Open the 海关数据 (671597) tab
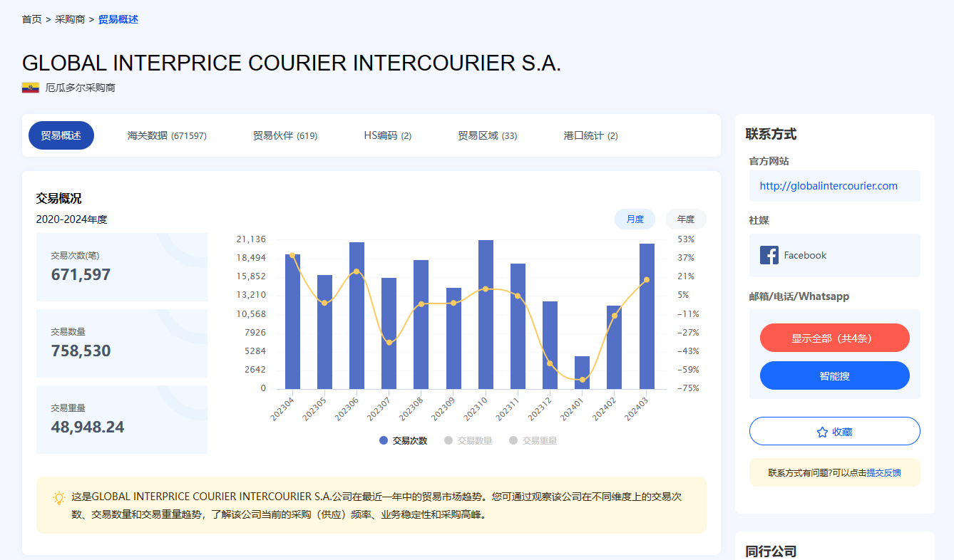This screenshot has height=560, width=954. [x=167, y=135]
